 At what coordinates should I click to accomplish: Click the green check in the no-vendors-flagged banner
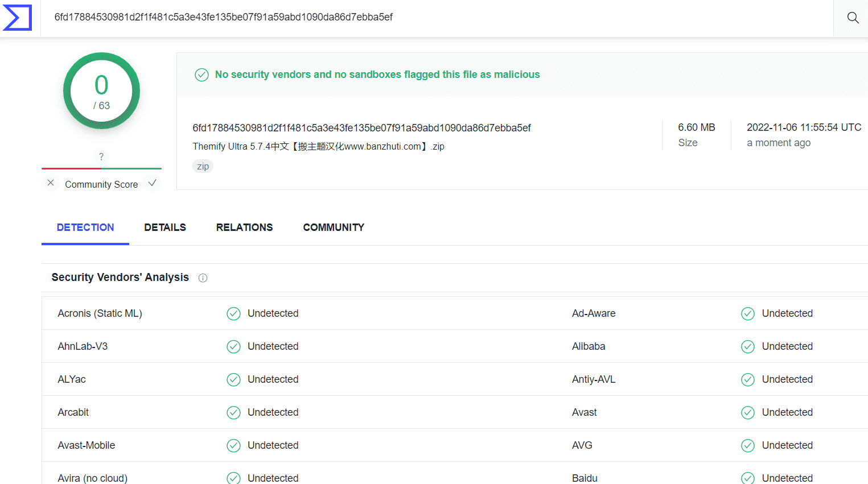(x=201, y=75)
